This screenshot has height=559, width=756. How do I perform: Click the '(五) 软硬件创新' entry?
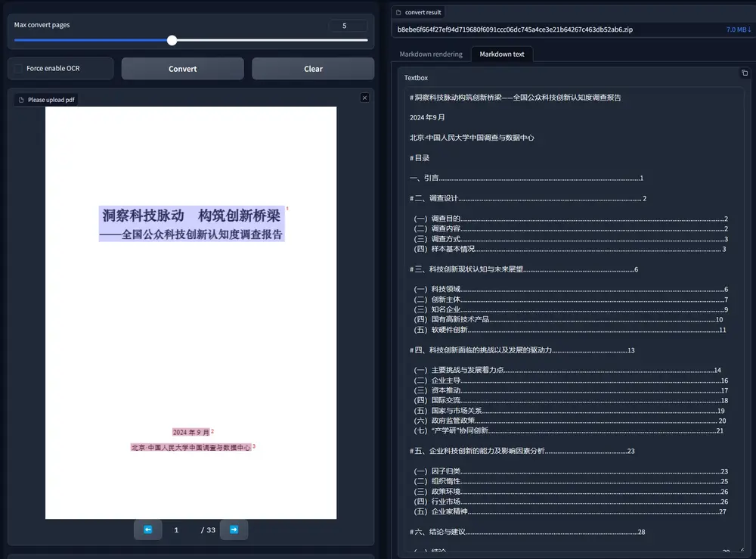(x=569, y=330)
